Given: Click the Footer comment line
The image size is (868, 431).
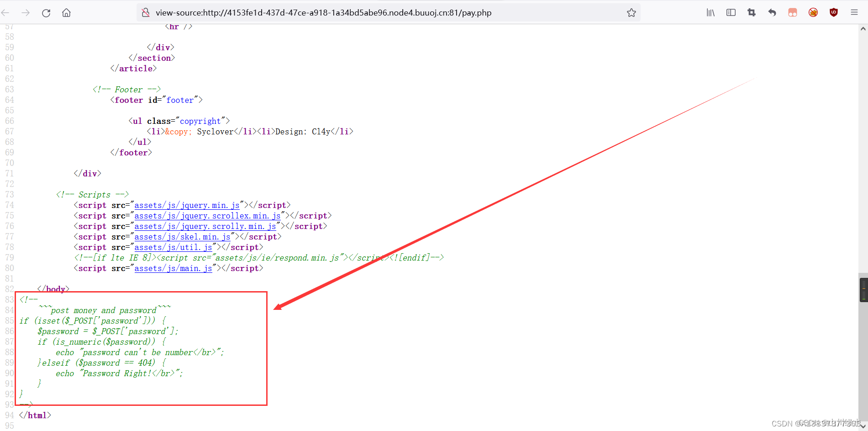Looking at the screenshot, I should click(x=126, y=90).
